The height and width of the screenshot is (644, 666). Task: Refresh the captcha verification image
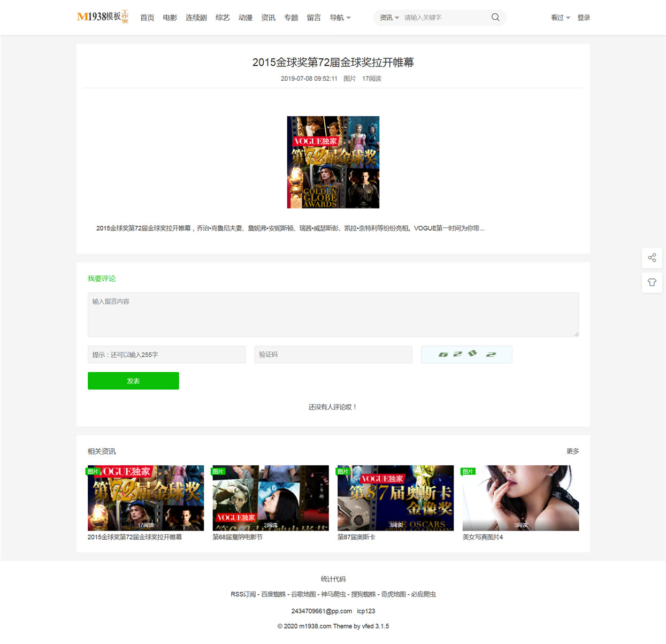466,355
